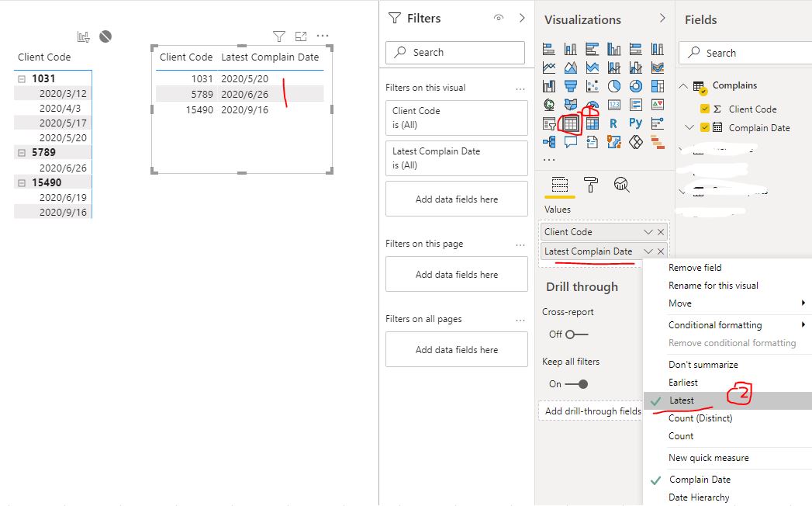Screen dimensions: 812x506
Task: Select the clustered bar chart visual
Action: pos(593,49)
